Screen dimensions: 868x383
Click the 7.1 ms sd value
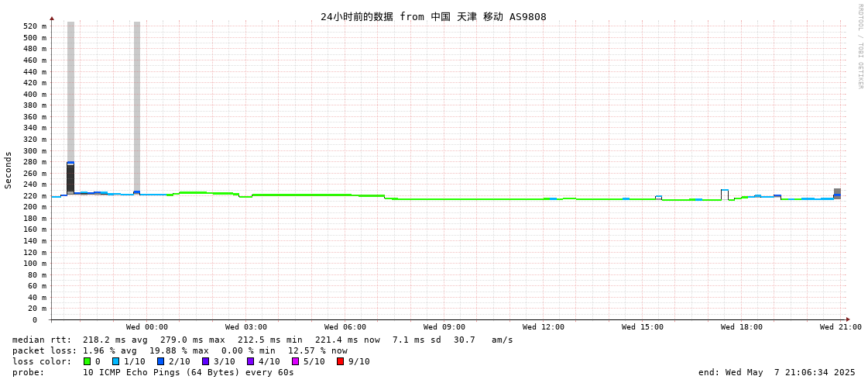[417, 340]
